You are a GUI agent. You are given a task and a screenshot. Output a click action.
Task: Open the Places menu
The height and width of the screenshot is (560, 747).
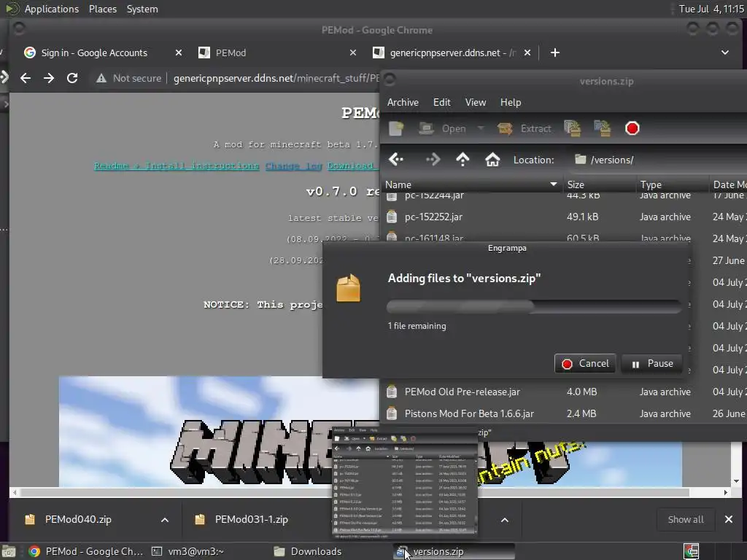click(x=102, y=9)
